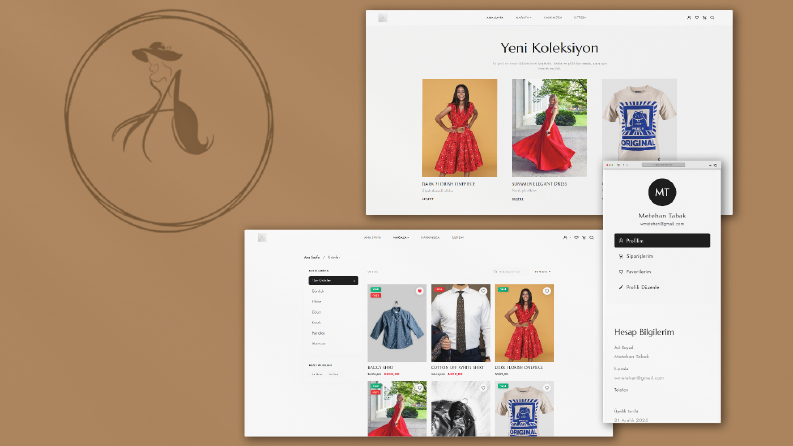Open the user account icon in the home page header
793x446 pixels.
[x=688, y=18]
